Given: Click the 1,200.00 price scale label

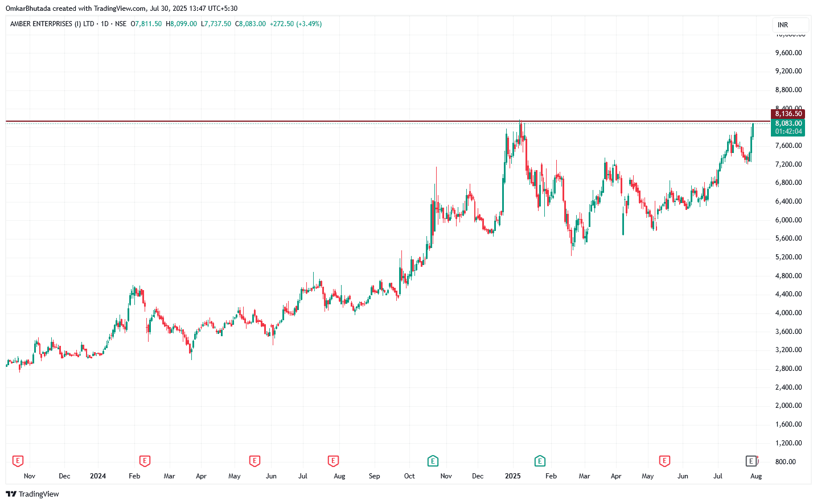Looking at the screenshot, I should coord(789,443).
